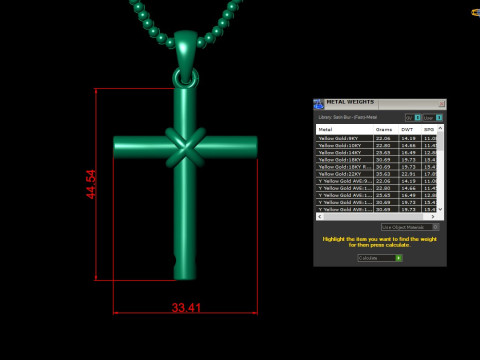Click the metal list scroll-up arrow
The height and width of the screenshot is (360, 480).
coord(440,128)
